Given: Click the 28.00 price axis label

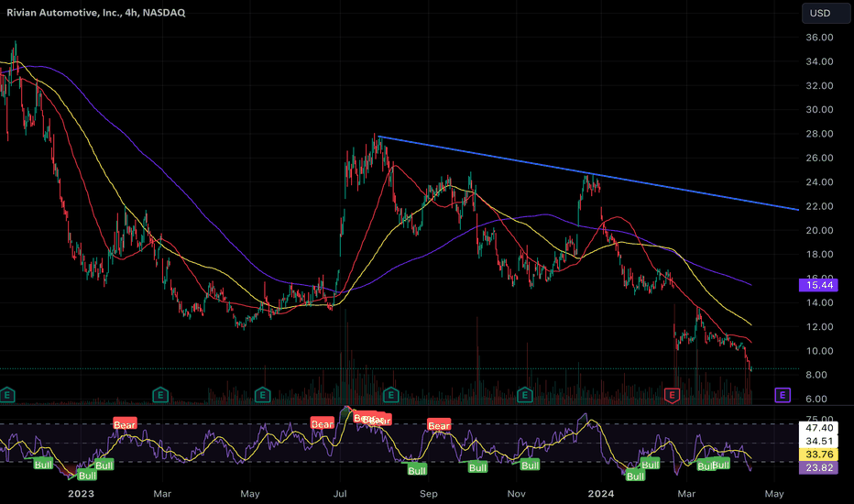Looking at the screenshot, I should [819, 134].
